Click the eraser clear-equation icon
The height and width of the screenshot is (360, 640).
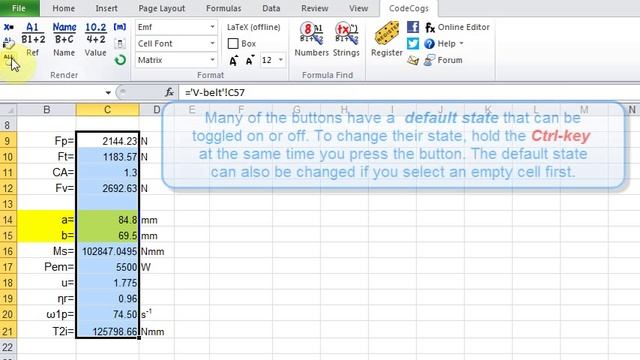9,42
